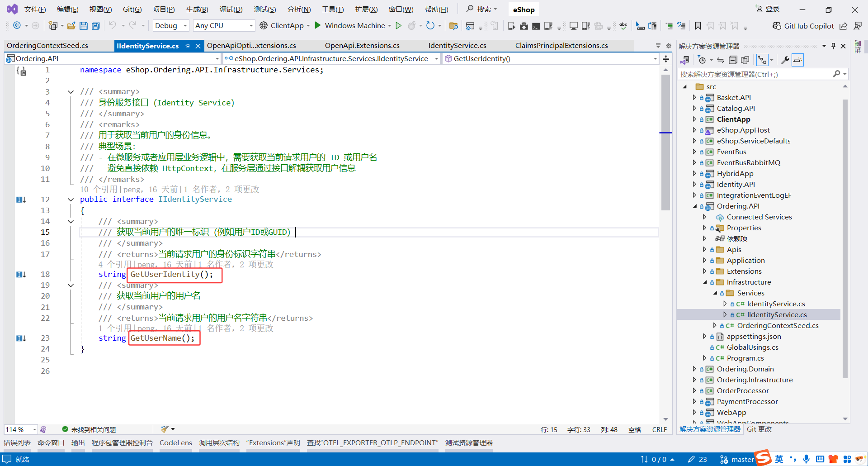
Task: Open Find in Files folder-search icon
Action: point(453,26)
